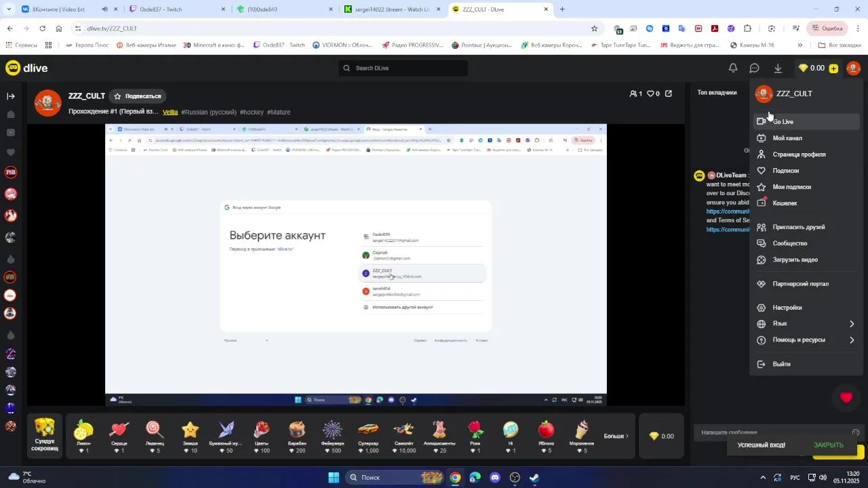This screenshot has height=488, width=868.
Task: Dismiss the login toast with ЗАКРЫТЬ
Action: (829, 445)
